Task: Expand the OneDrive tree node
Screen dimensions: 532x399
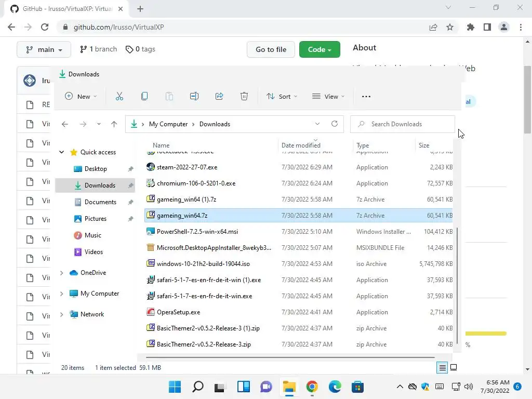Action: pos(61,273)
